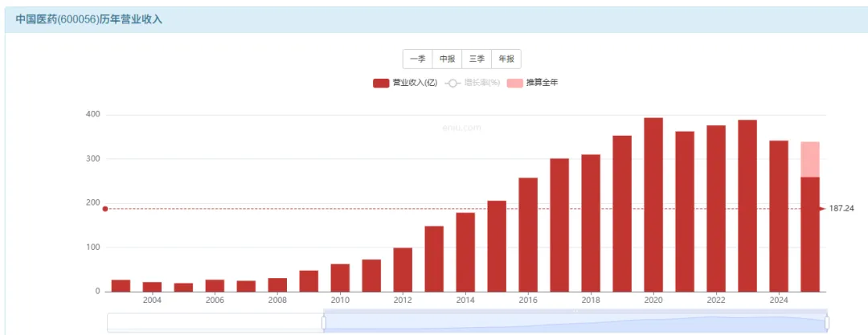
Task: Click the light pink projected full-year bar segment
Action: coord(810,160)
